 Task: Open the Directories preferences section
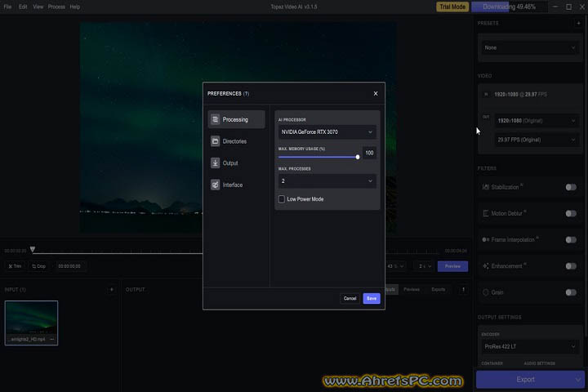(x=236, y=141)
